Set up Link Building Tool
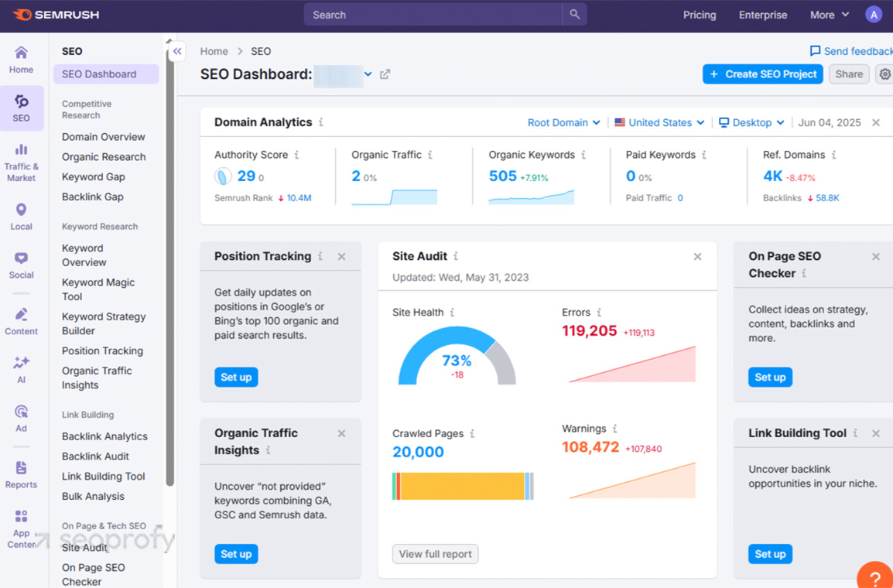The image size is (893, 588). tap(770, 554)
